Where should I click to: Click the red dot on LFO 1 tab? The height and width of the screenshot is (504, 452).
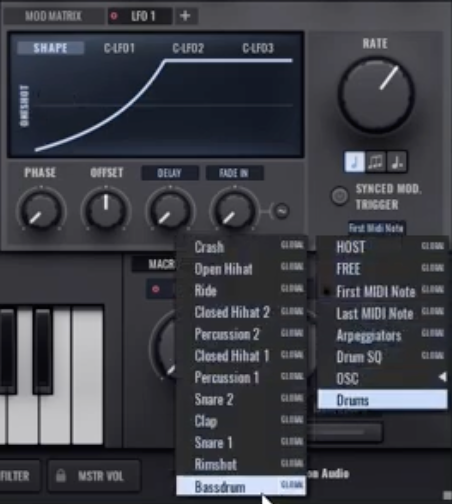[x=114, y=16]
